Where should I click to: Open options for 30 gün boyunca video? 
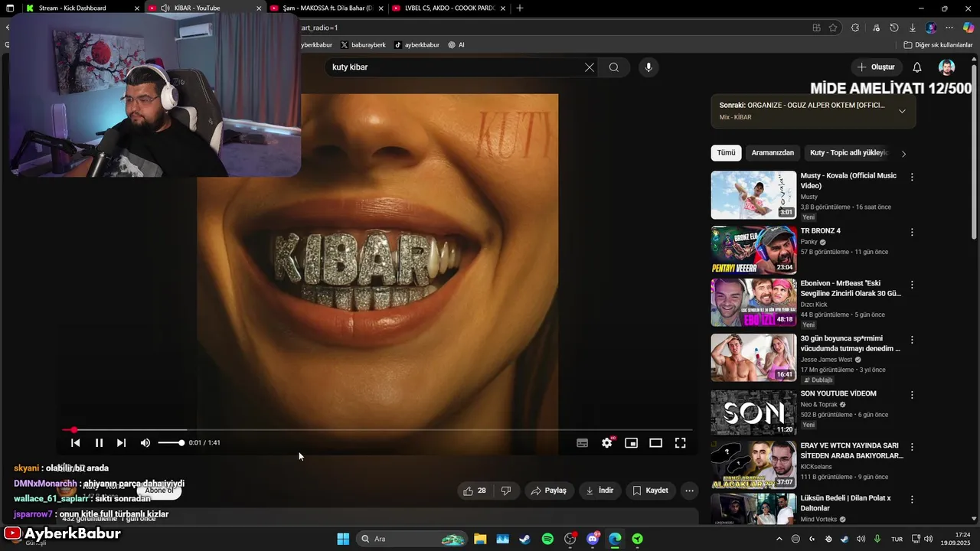coord(912,340)
